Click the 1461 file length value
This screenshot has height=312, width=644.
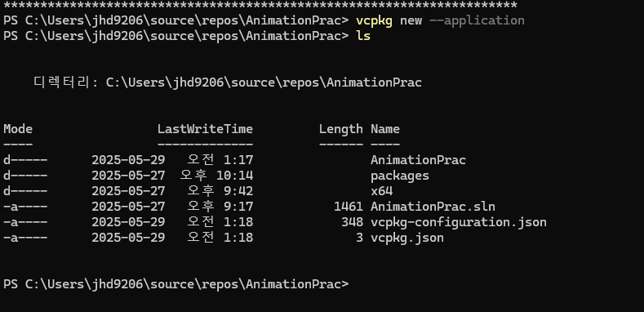click(349, 207)
